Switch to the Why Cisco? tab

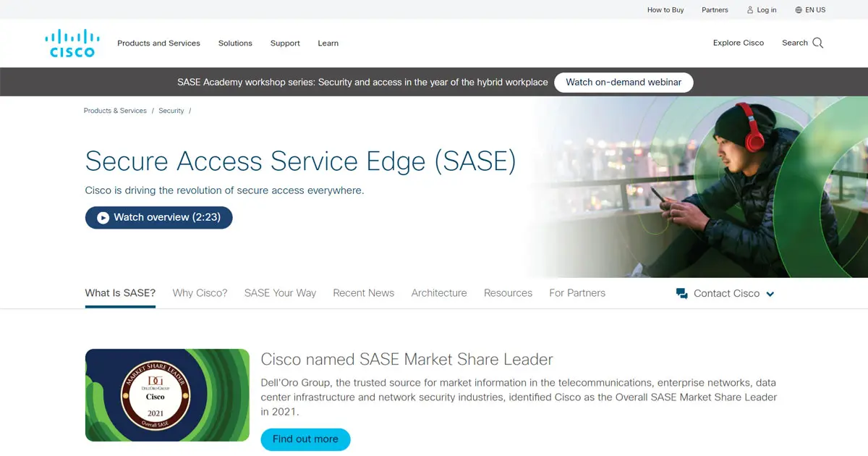pyautogui.click(x=200, y=293)
